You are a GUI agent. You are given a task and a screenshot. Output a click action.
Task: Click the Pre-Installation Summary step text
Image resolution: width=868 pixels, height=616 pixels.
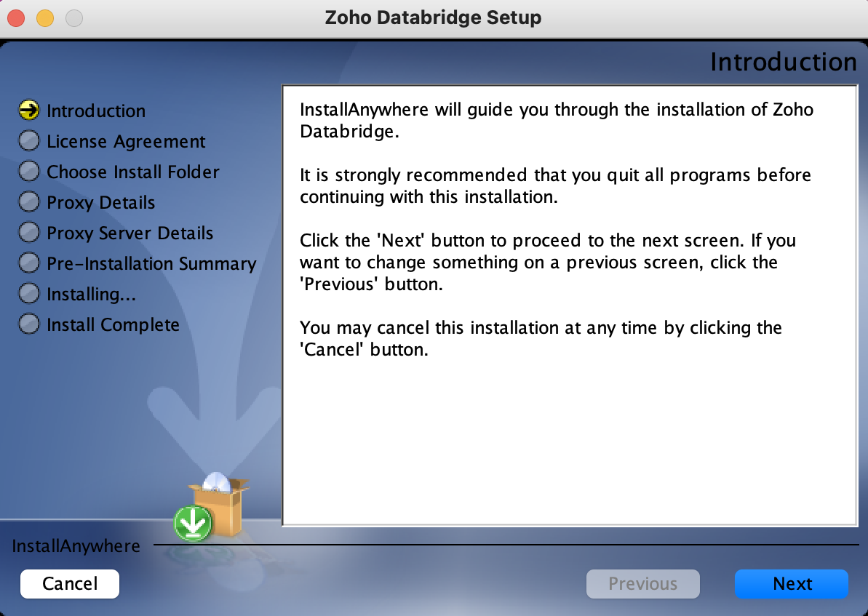coord(151,264)
